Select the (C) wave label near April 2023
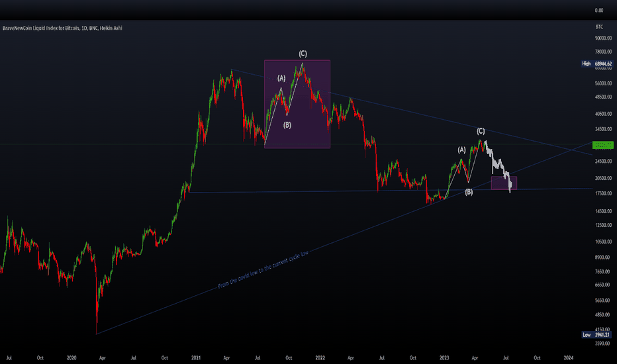The image size is (617, 364). (481, 131)
